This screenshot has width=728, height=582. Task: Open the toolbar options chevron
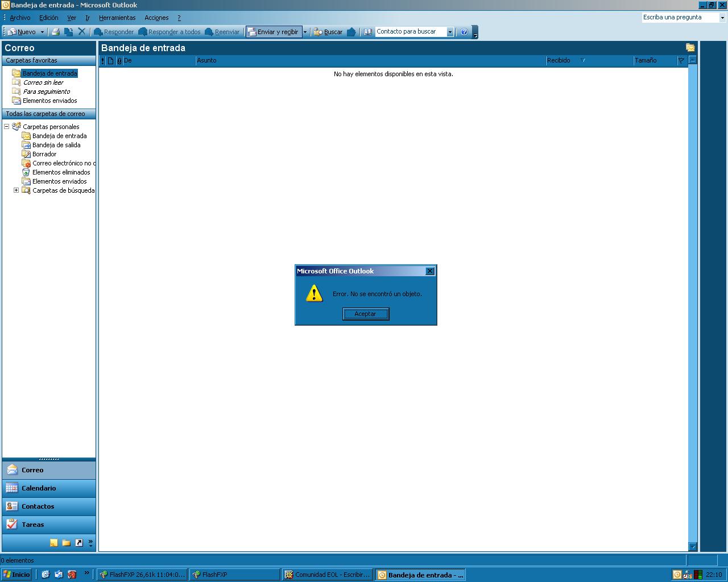pyautogui.click(x=475, y=32)
